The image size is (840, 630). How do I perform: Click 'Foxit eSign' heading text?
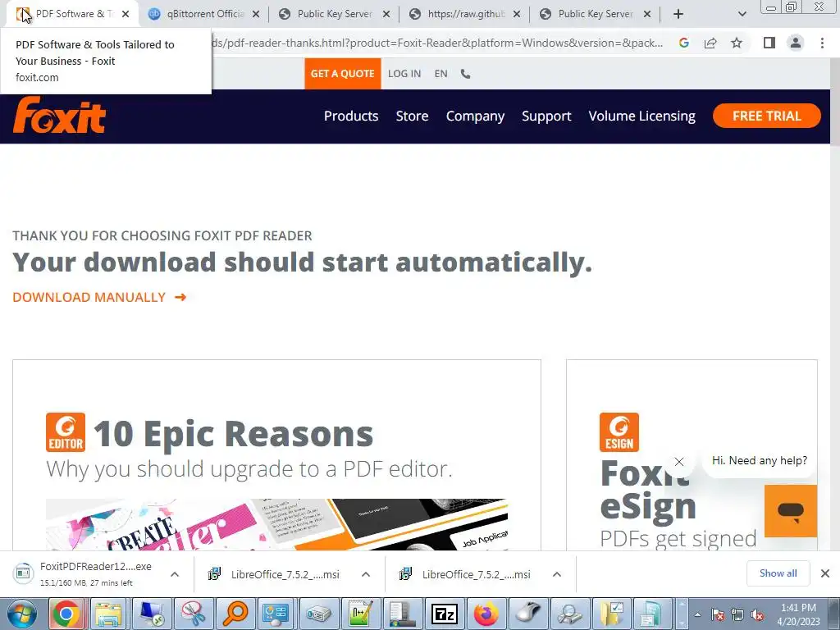click(x=648, y=491)
